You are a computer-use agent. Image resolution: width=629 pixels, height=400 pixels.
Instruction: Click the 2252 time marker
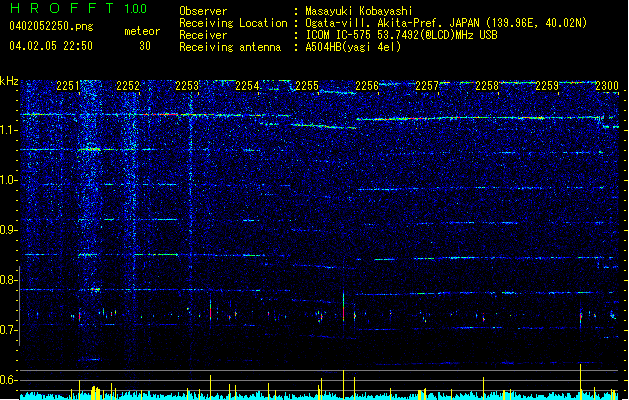point(128,86)
